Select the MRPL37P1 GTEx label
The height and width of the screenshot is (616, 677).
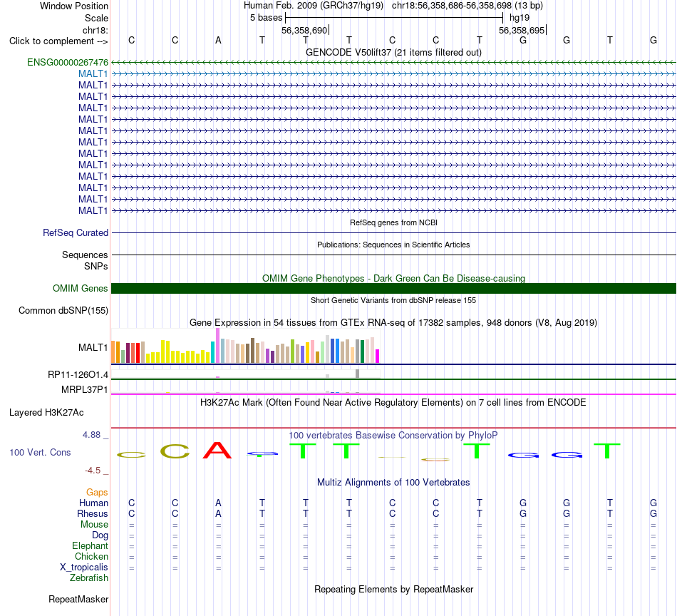(85, 389)
